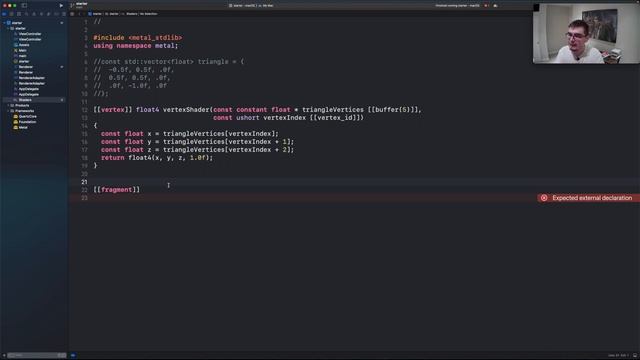Click the red error badge in the toolbar
The width and height of the screenshot is (640, 360).
486,6
